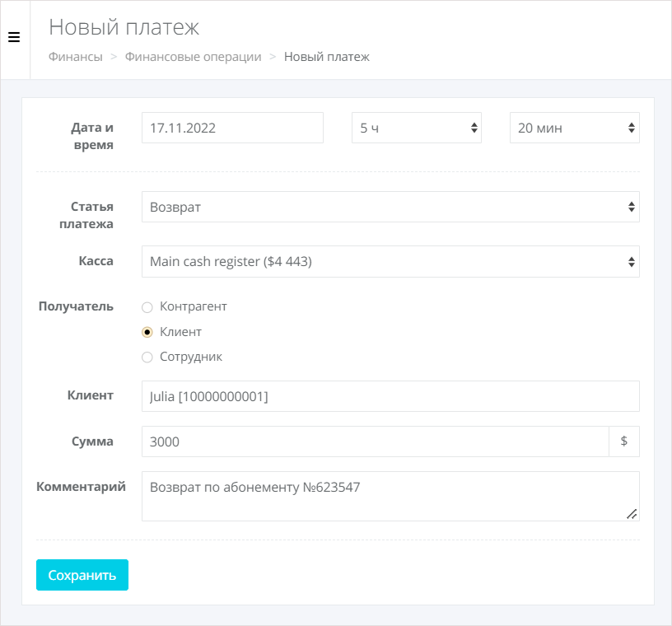Click the dollar currency addon
Image resolution: width=672 pixels, height=626 pixels.
coord(624,441)
